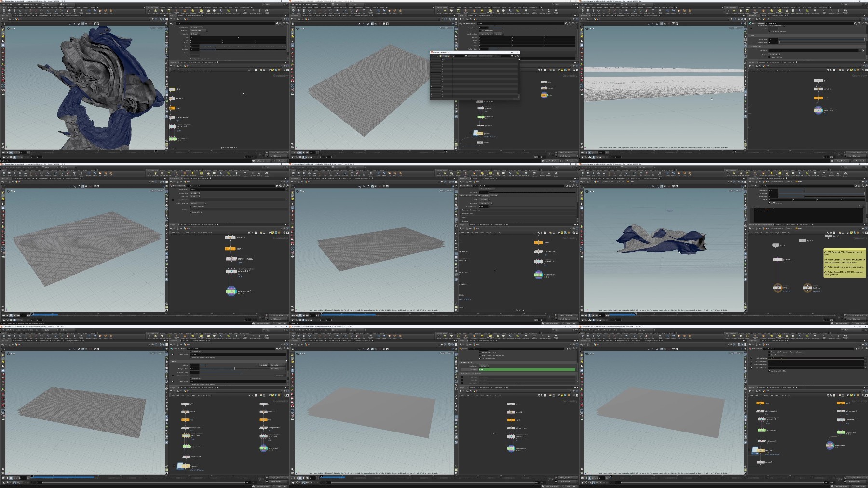Click play in the top-middle Houdini window playbar

pyautogui.click(x=304, y=153)
